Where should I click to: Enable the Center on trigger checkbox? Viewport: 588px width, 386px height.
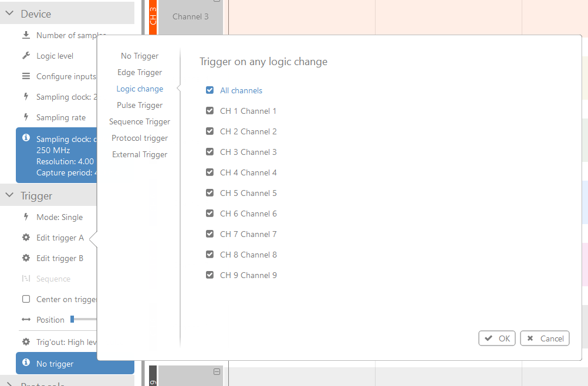tap(26, 299)
